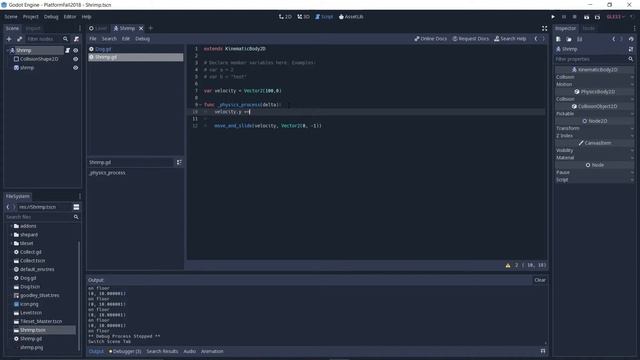Expand the shepard folder
This screenshot has width=640, height=360.
11,235
